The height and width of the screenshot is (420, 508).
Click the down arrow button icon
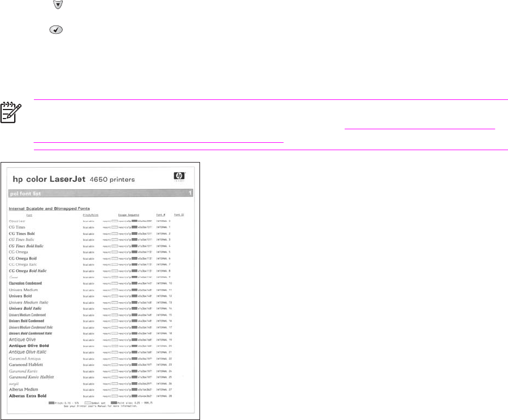[x=58, y=5]
